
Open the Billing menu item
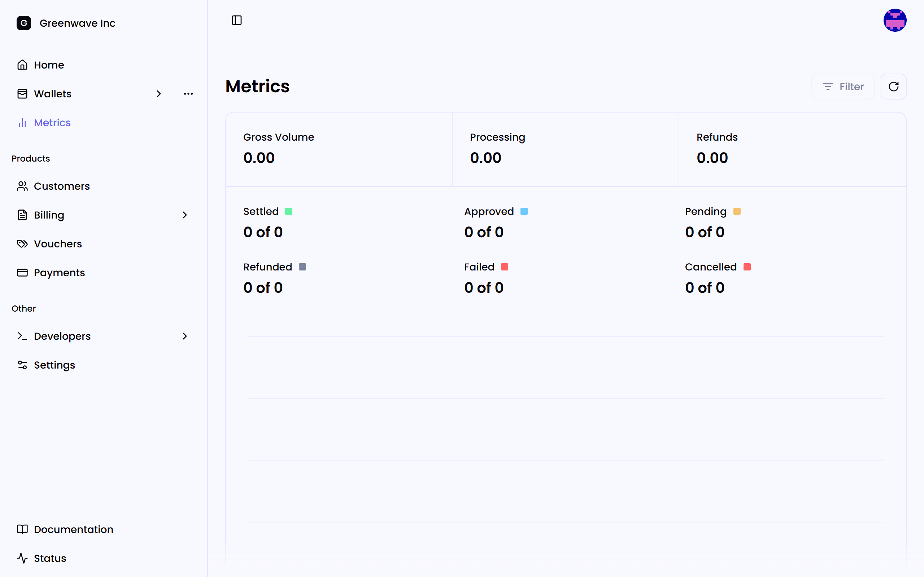tap(49, 215)
